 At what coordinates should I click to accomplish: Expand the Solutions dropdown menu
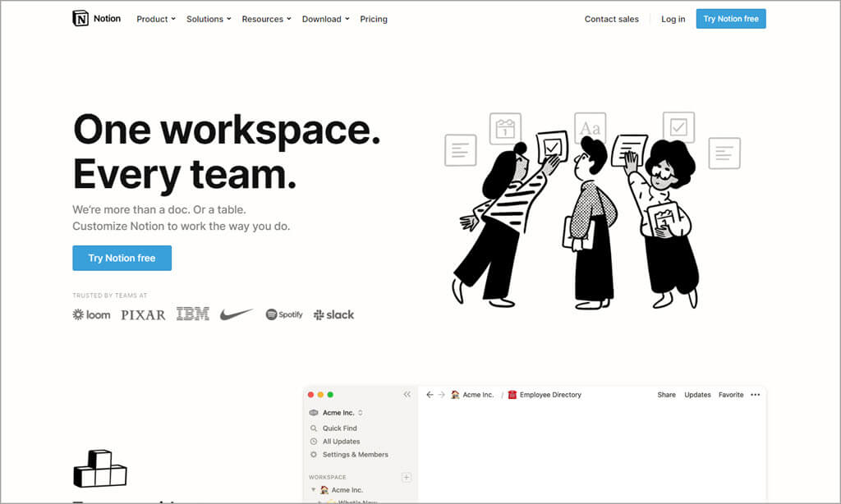[x=209, y=19]
